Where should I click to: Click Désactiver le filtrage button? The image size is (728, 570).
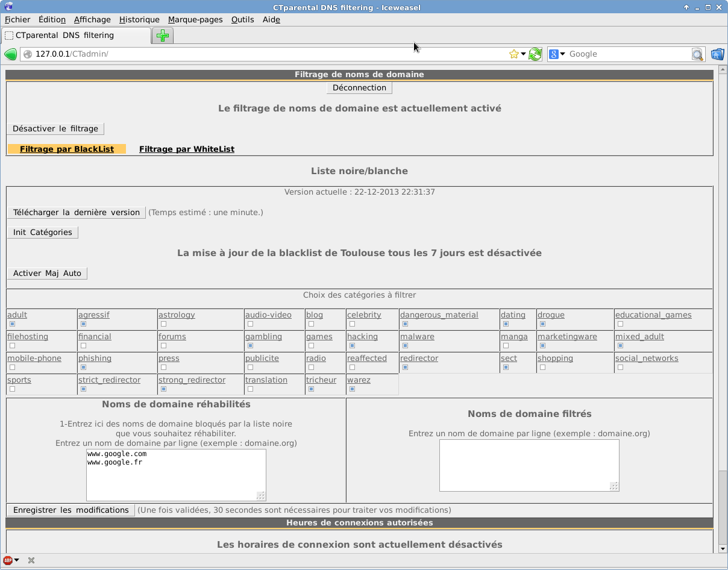tap(55, 129)
